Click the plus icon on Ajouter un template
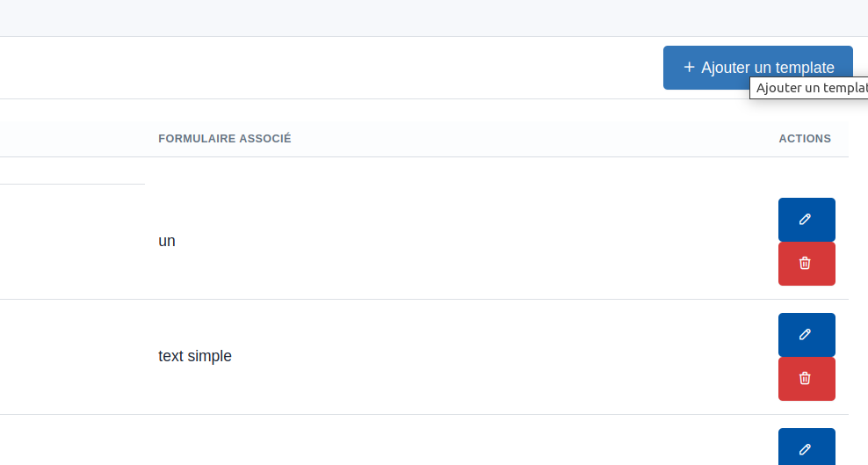The height and width of the screenshot is (465, 868). [689, 68]
